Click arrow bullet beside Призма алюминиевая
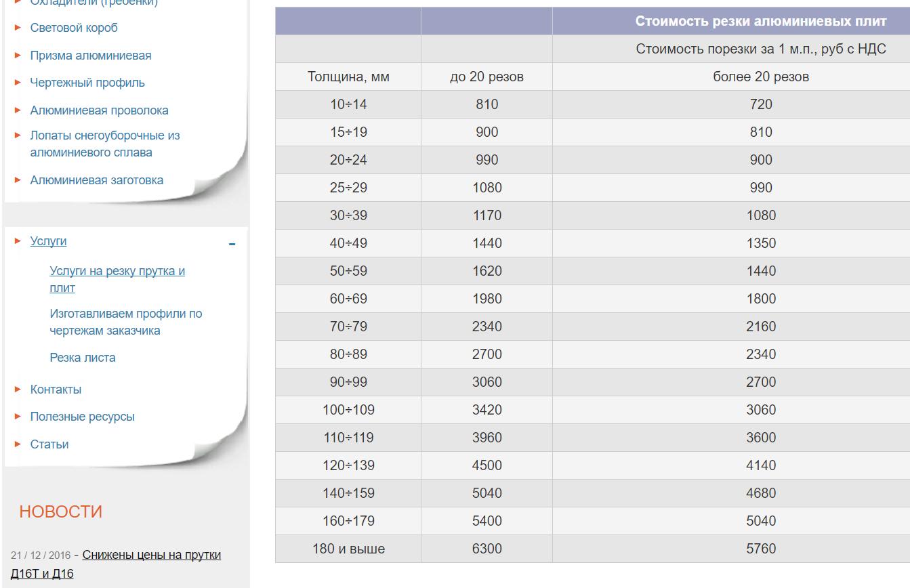The width and height of the screenshot is (910, 588). coord(18,55)
